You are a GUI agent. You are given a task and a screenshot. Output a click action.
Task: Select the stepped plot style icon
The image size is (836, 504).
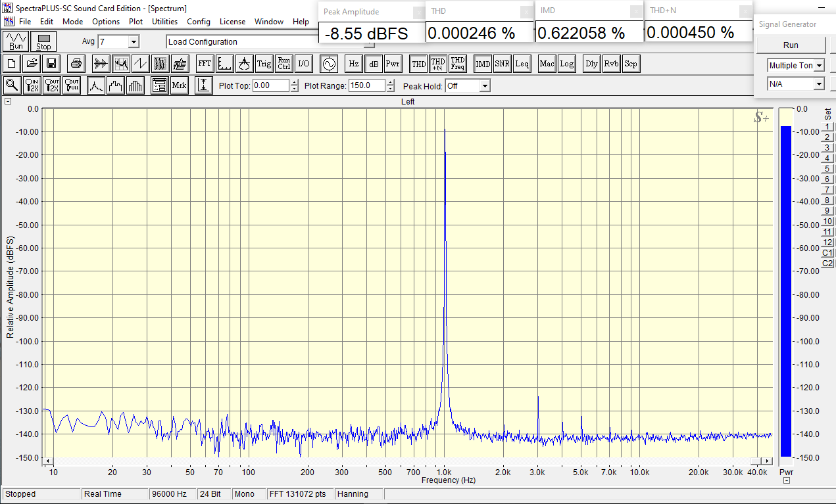point(116,85)
